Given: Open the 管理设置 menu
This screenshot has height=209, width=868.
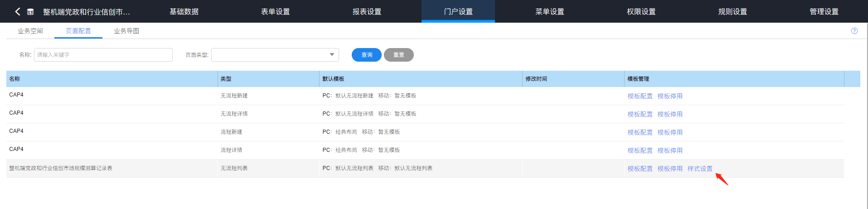Looking at the screenshot, I should click(824, 11).
